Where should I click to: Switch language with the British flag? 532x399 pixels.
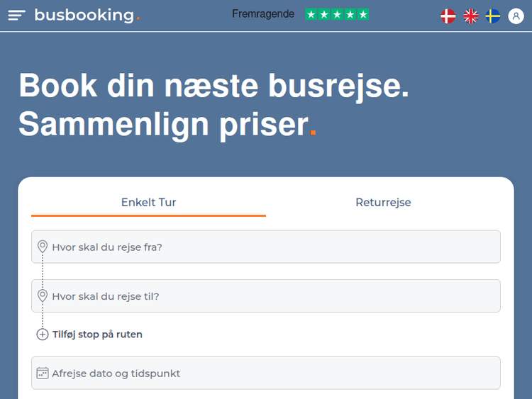pos(470,16)
